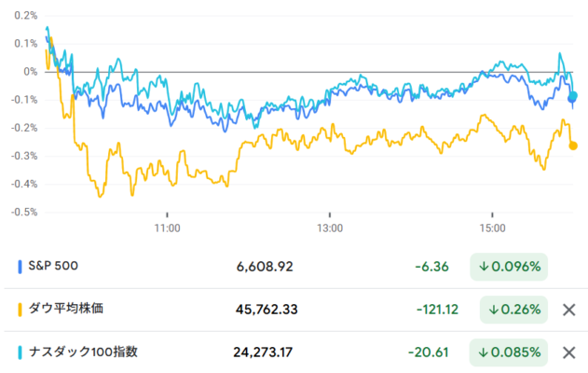Select the 15:00 time axis marker
The height and width of the screenshot is (373, 588).
point(492,228)
